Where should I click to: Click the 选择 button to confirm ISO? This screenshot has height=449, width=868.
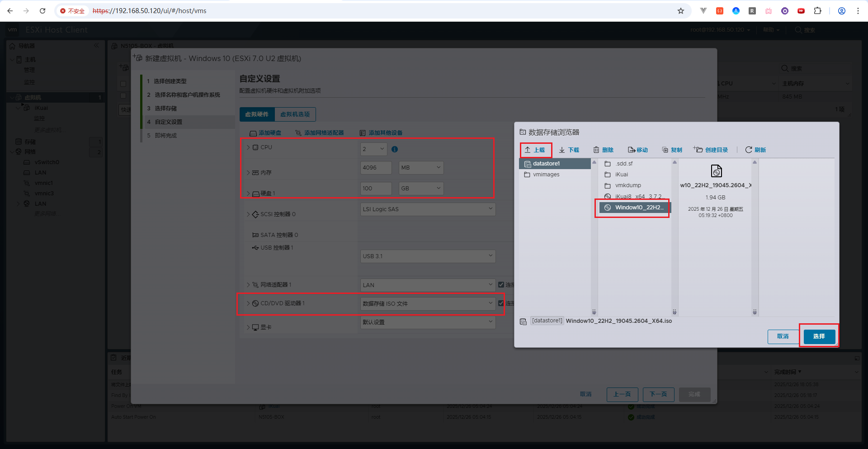pos(819,336)
